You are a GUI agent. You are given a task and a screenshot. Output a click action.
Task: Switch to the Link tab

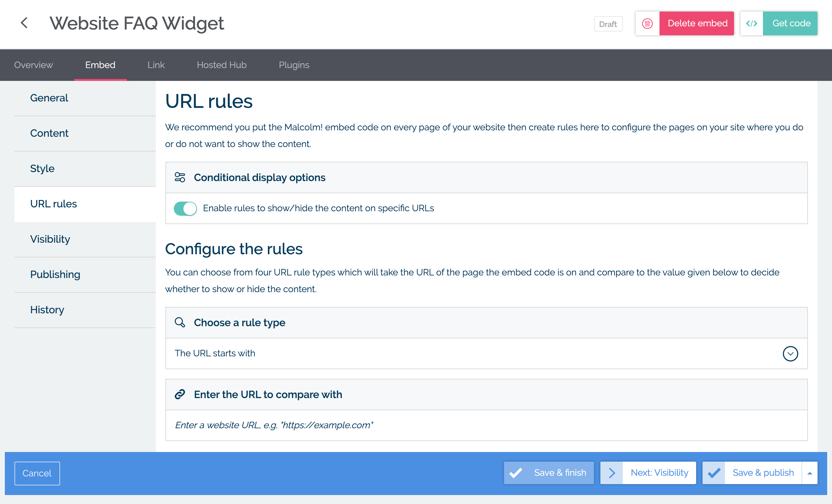(156, 65)
